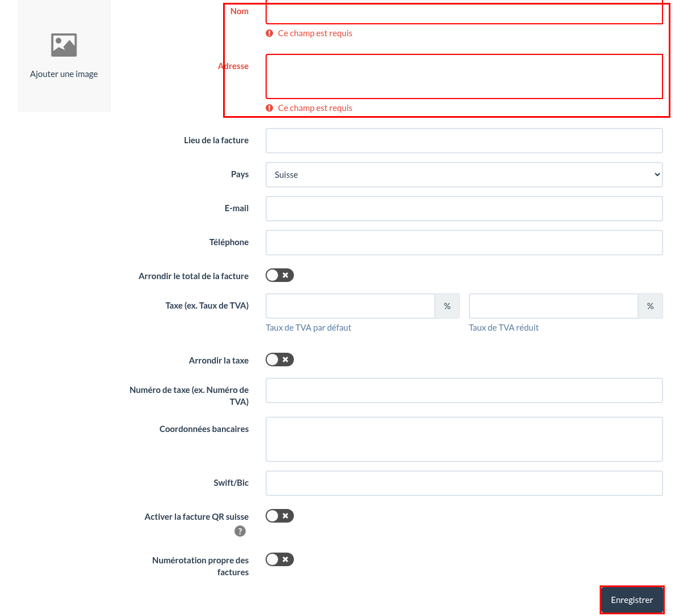Focus the Lieu de la facture field
Image resolution: width=688 pixels, height=616 pixels.
464,140
